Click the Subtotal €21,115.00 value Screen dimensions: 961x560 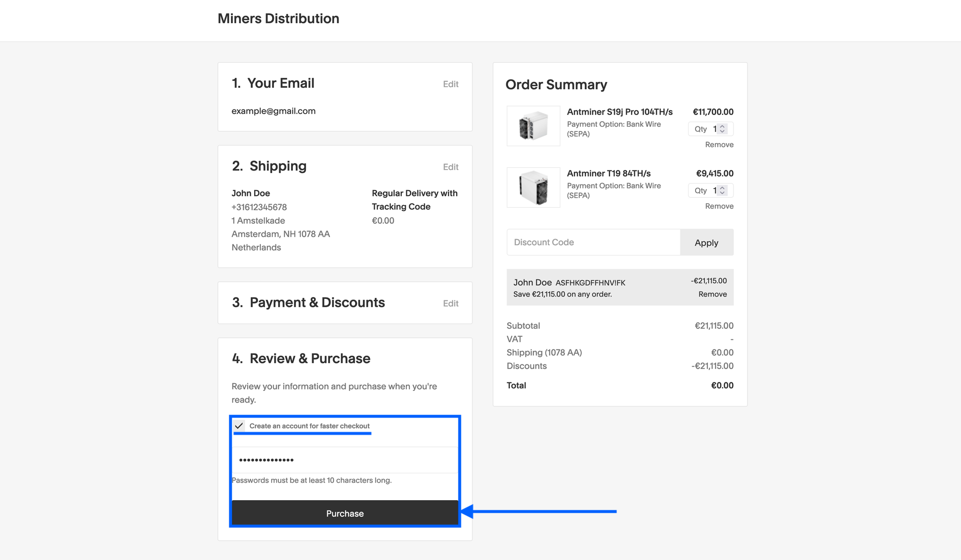point(714,326)
